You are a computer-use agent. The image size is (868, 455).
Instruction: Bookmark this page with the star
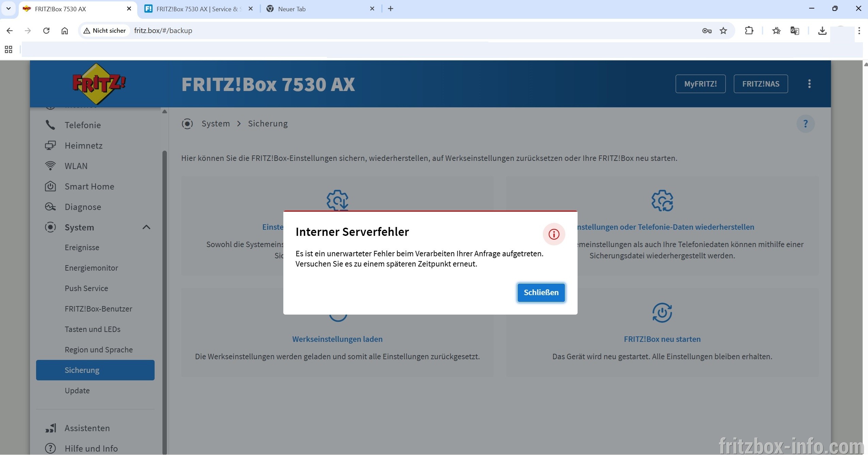(x=723, y=31)
